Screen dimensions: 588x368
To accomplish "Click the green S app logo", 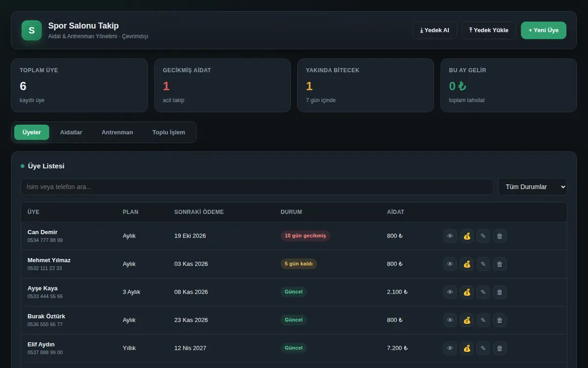I will tap(32, 30).
